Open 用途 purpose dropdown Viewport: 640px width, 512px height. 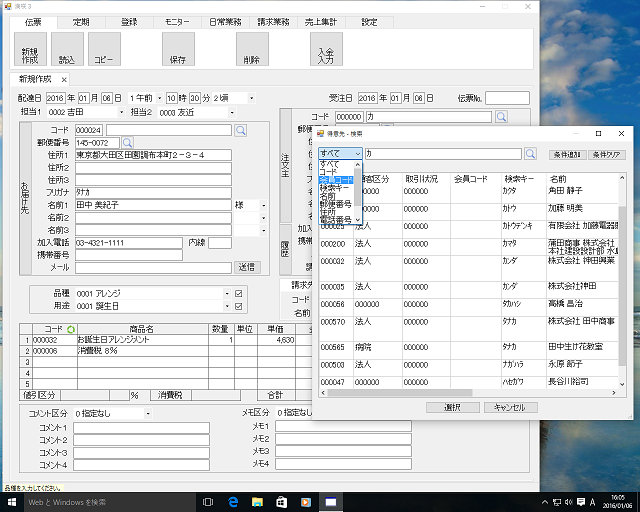[227, 306]
